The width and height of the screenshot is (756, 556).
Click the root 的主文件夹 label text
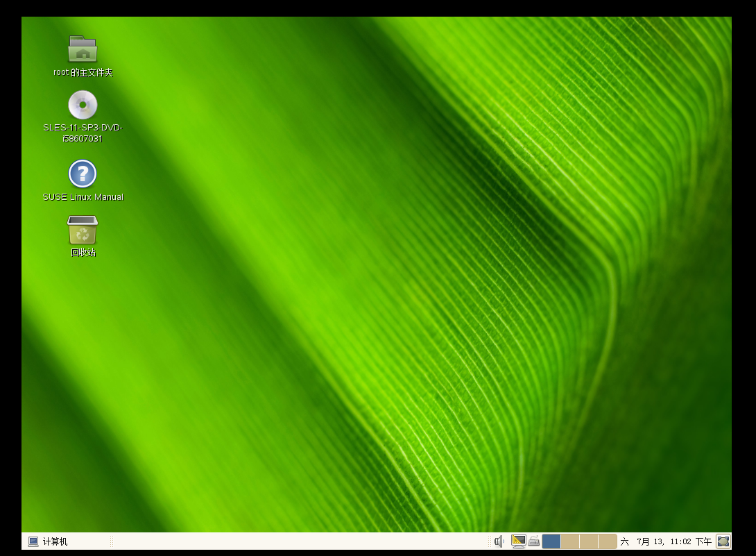[x=82, y=71]
